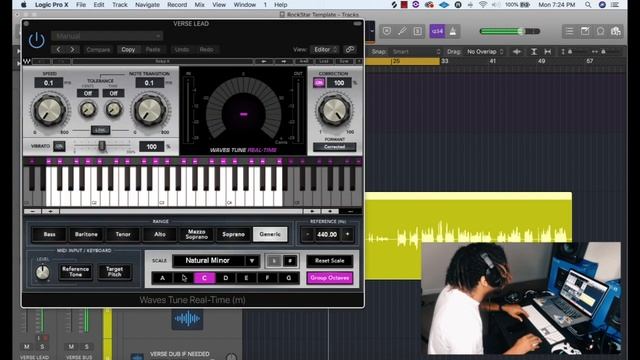Open the loop browser icon
Viewport: 640px width, 360px height.
point(600,31)
